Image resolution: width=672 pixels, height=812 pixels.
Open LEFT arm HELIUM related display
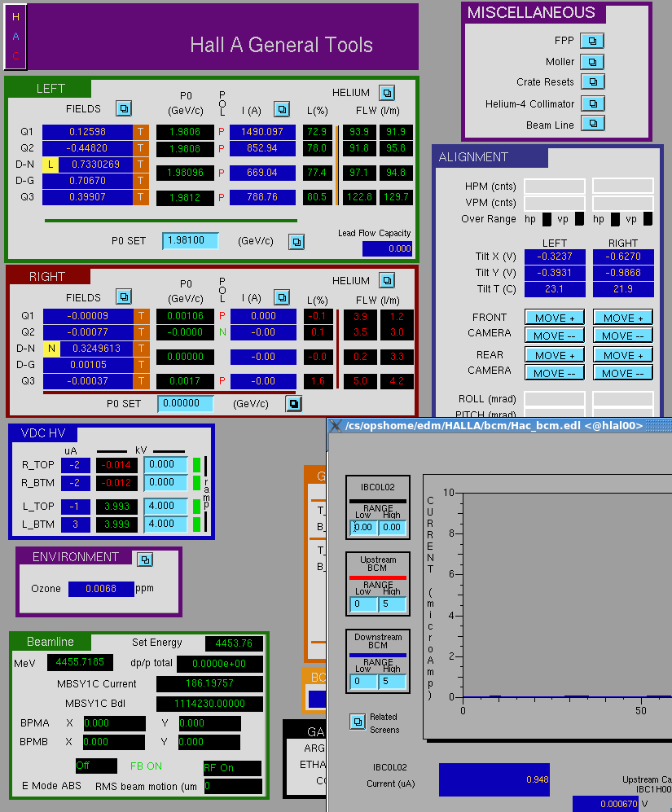pos(387,93)
